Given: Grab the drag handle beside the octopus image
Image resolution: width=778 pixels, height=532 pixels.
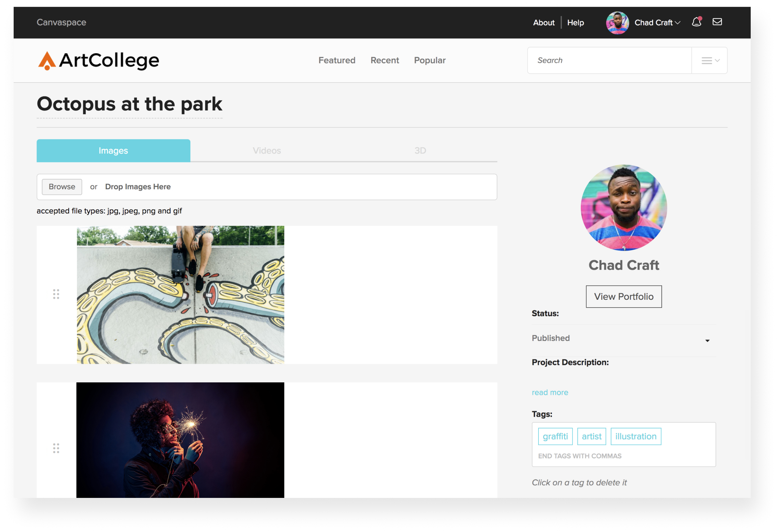Looking at the screenshot, I should [x=56, y=294].
